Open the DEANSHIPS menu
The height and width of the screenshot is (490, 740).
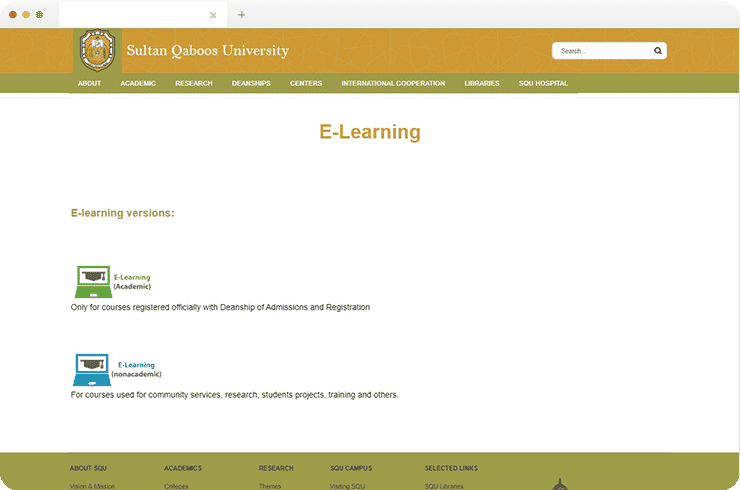click(x=251, y=83)
